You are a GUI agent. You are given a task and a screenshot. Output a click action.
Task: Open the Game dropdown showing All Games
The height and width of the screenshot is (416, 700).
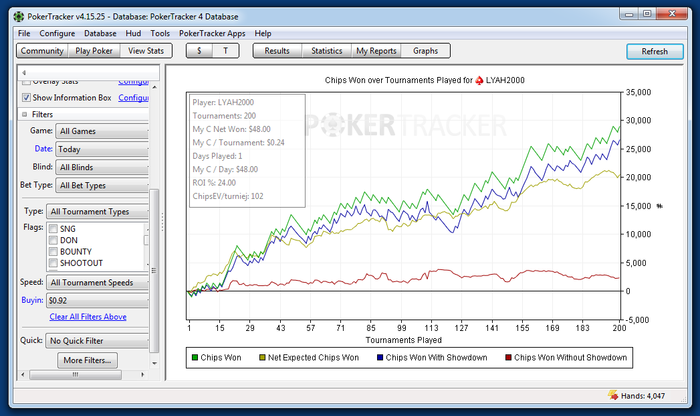coord(102,131)
